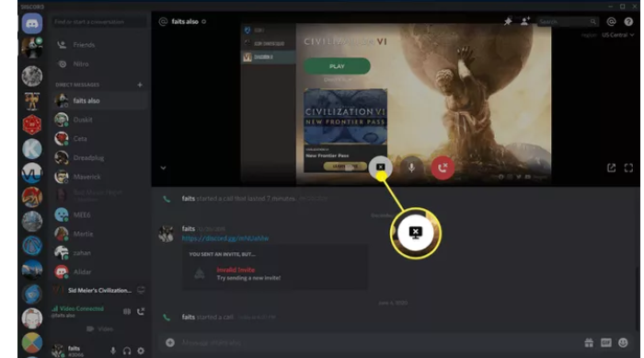Open conversation with Dreadplug
This screenshot has height=358, width=644.
99,157
